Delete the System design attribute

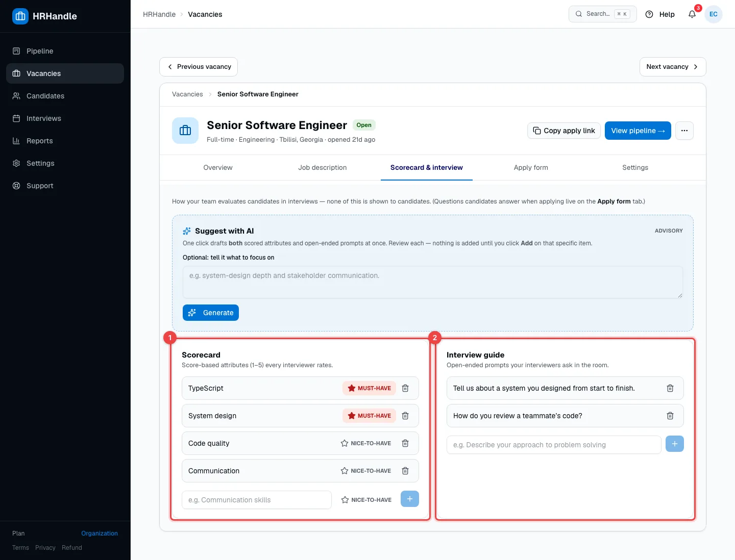click(405, 416)
